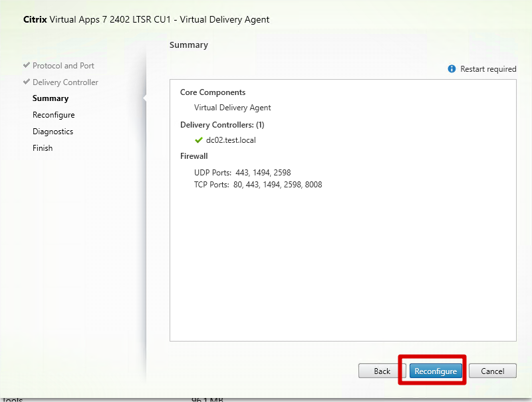Viewport: 532px width, 402px height.
Task: Select the Summary step in sidebar
Action: pyautogui.click(x=51, y=98)
